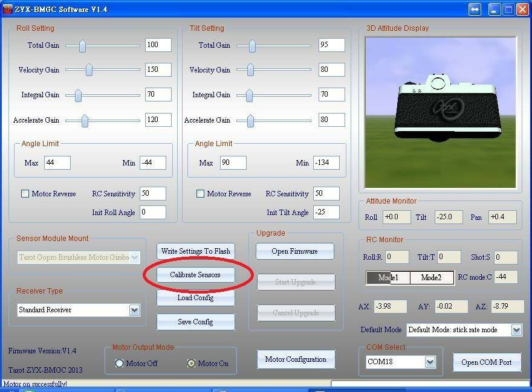Click Tilt Angle Limit Max field 90

[233, 162]
